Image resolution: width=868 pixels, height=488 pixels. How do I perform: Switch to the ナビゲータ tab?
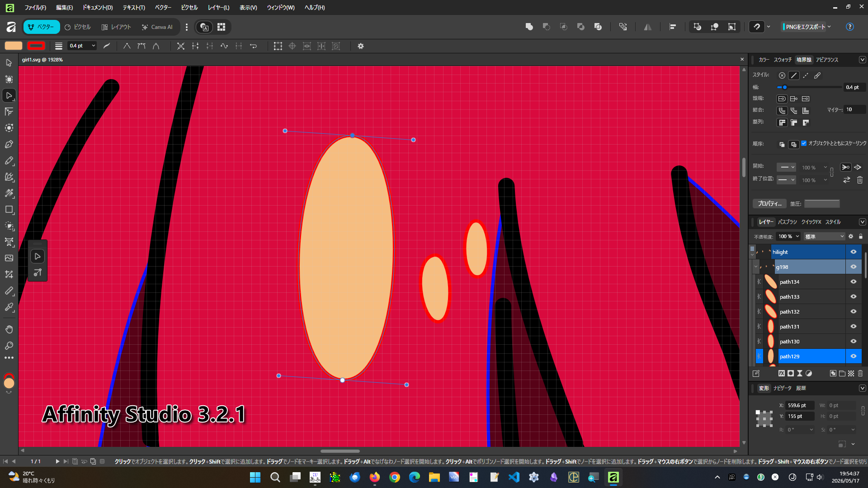pyautogui.click(x=783, y=388)
